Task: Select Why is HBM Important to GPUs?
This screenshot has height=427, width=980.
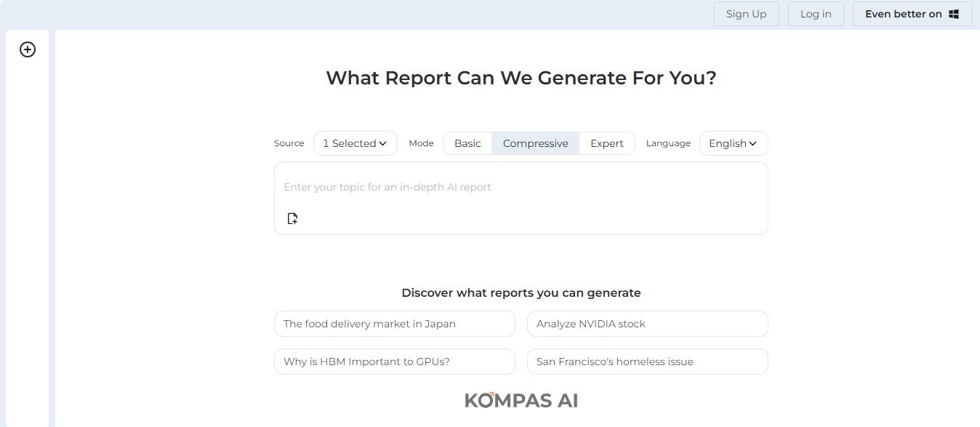Action: (x=394, y=362)
